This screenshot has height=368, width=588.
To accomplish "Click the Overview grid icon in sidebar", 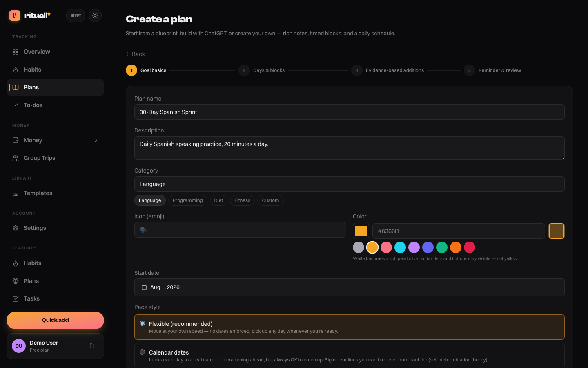I will click(16, 52).
